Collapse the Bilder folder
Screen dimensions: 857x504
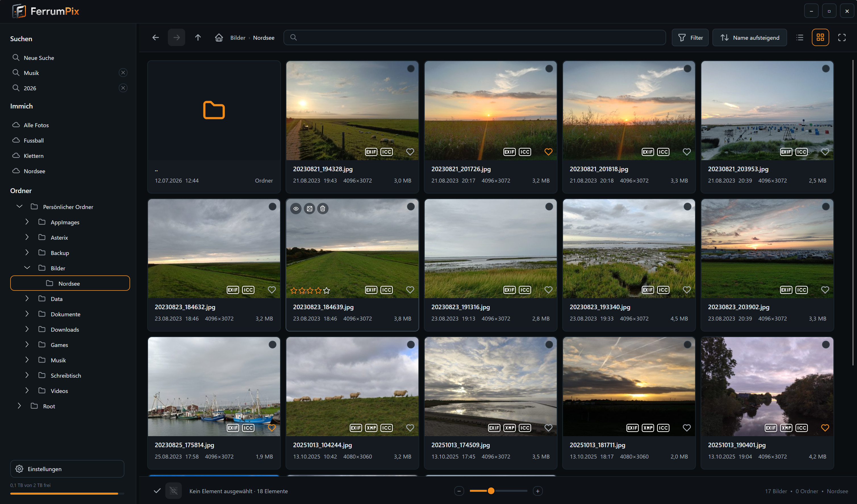[27, 268]
